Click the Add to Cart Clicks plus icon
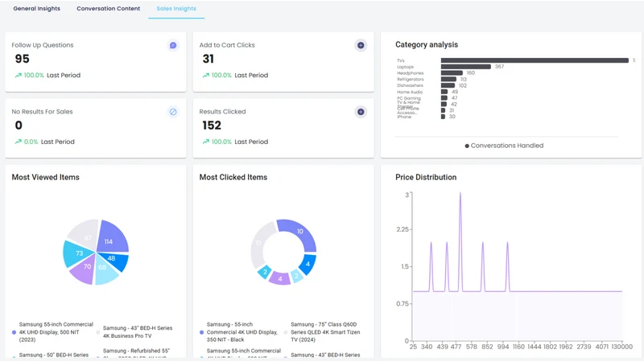The height and width of the screenshot is (362, 644). coord(361,45)
